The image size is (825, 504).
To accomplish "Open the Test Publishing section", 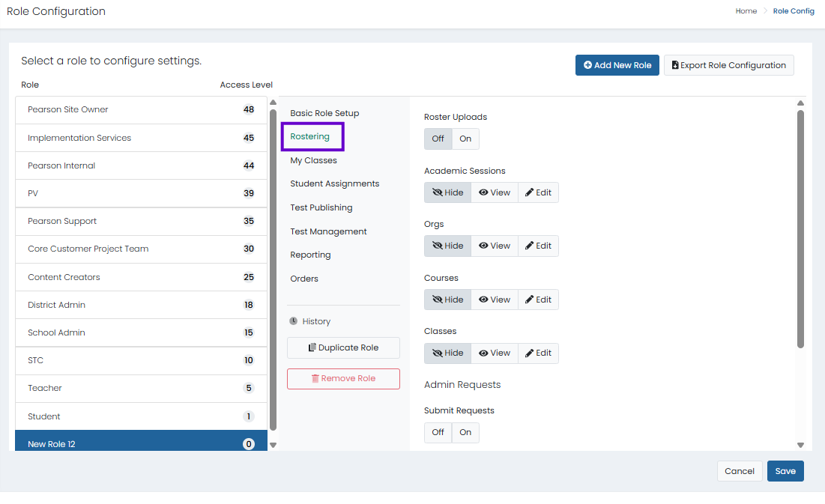I will tap(321, 207).
